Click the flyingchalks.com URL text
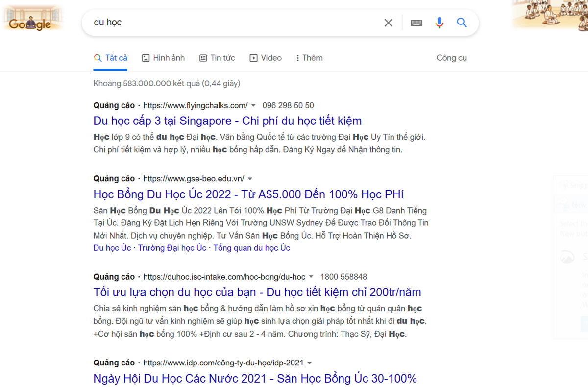This screenshot has height=387, width=588. [x=196, y=105]
